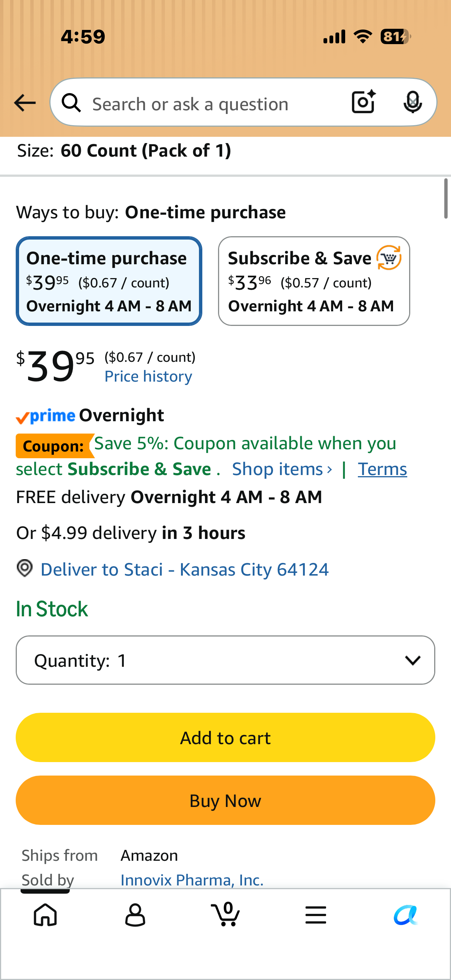451x980 pixels.
Task: Open camera lens search icon
Action: pos(363,102)
